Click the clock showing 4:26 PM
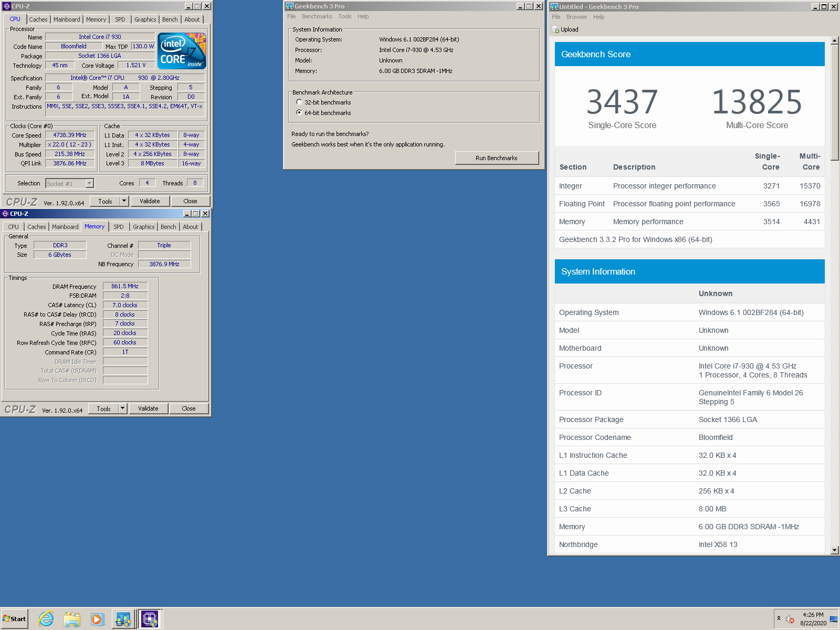 [813, 615]
